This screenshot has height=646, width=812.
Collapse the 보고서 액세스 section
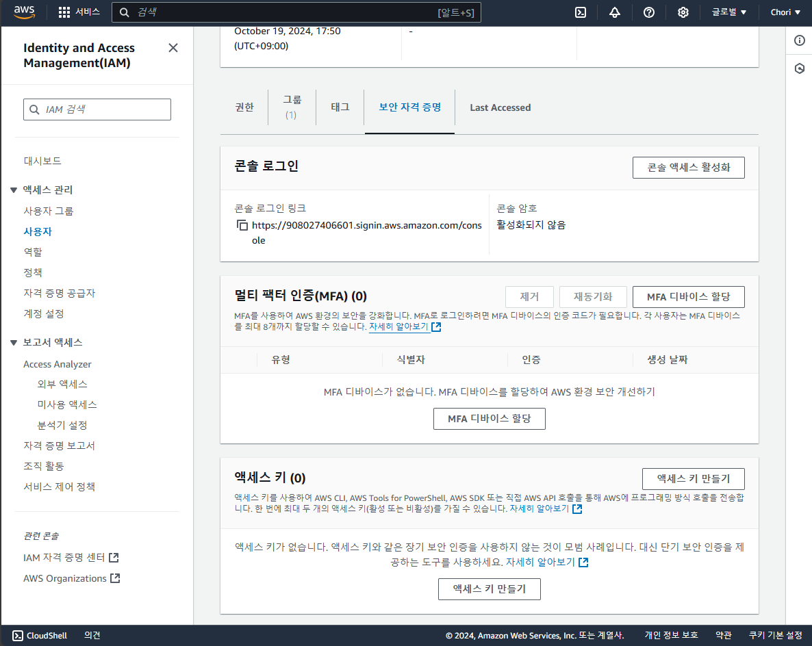(14, 342)
